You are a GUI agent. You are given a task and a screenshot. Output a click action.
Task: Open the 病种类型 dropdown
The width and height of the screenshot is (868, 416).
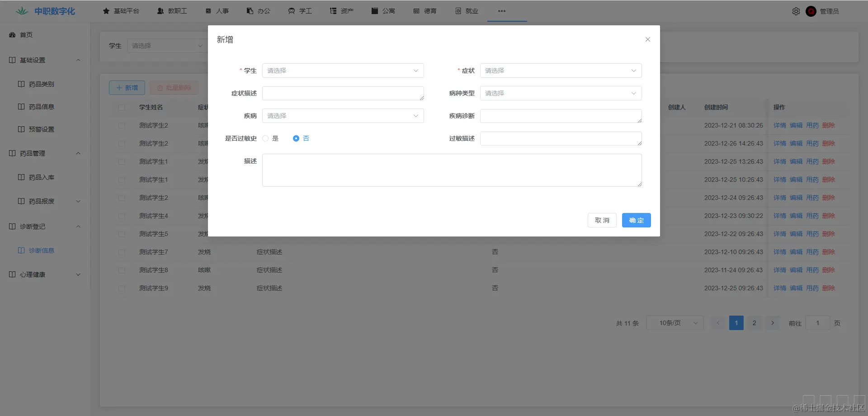click(561, 93)
